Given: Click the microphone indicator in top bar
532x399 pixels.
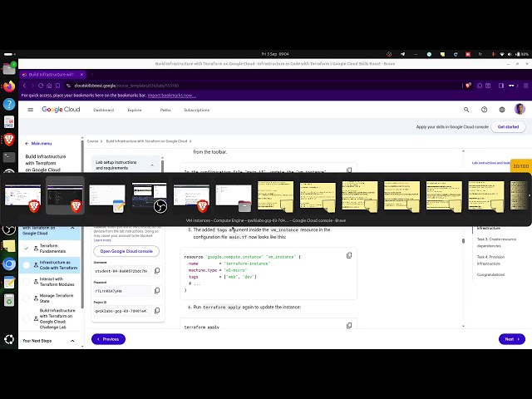Looking at the screenshot, I should click(x=493, y=54).
